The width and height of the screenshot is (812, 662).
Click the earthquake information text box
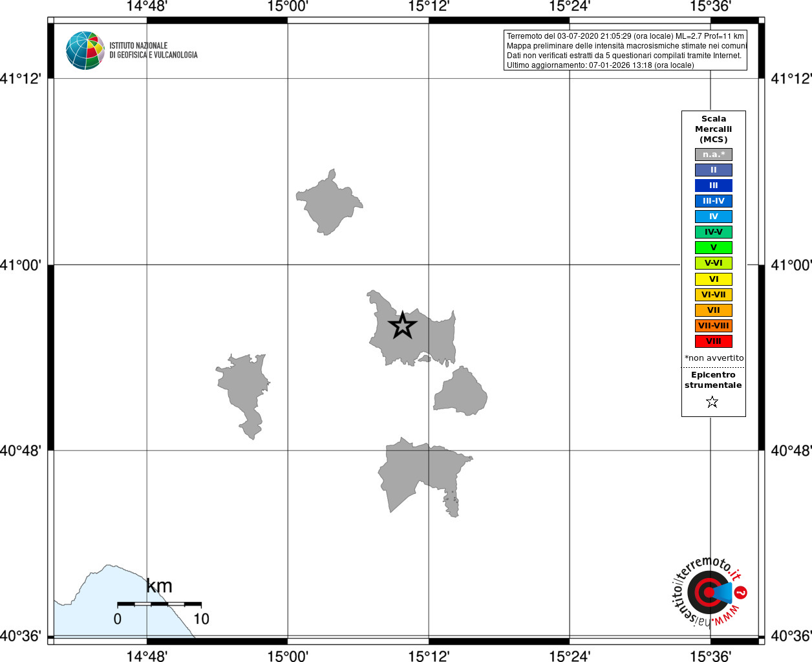point(625,50)
